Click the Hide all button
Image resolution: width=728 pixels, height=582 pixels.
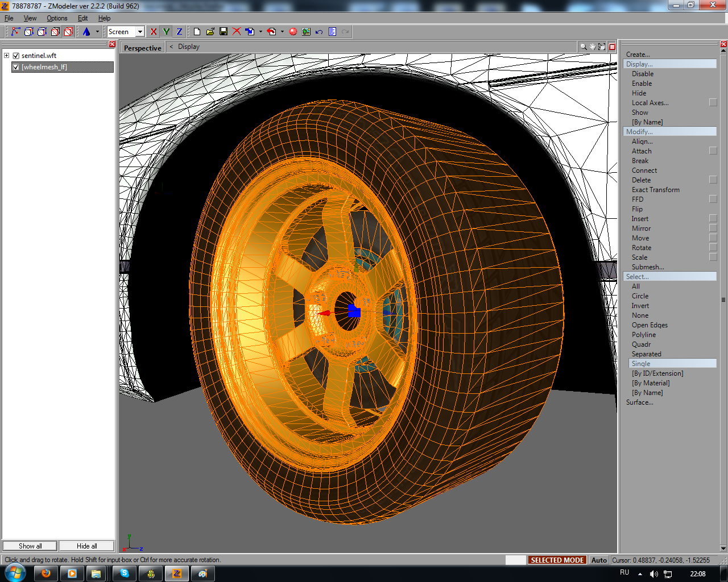click(x=87, y=546)
